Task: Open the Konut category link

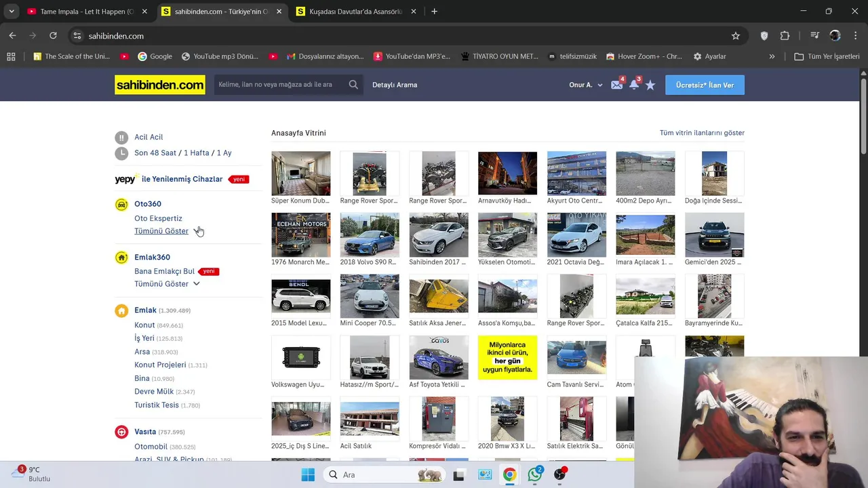Action: point(144,325)
